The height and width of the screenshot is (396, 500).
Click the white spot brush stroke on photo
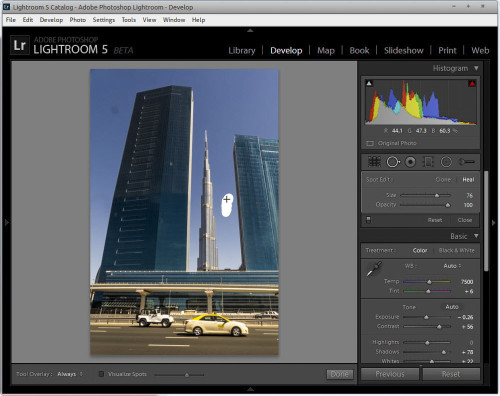click(227, 205)
